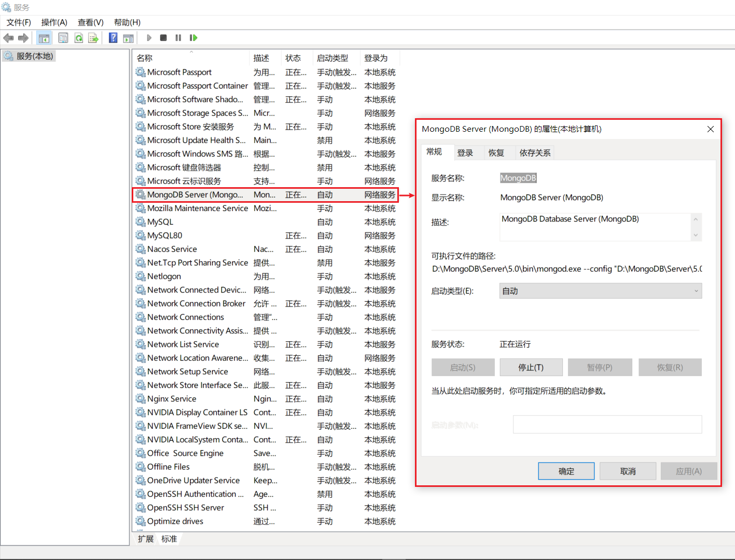Open the 查看(V) menu
735x560 pixels.
(x=91, y=22)
